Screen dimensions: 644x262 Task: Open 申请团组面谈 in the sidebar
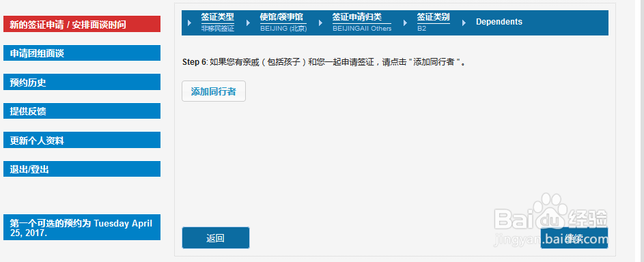pos(82,53)
